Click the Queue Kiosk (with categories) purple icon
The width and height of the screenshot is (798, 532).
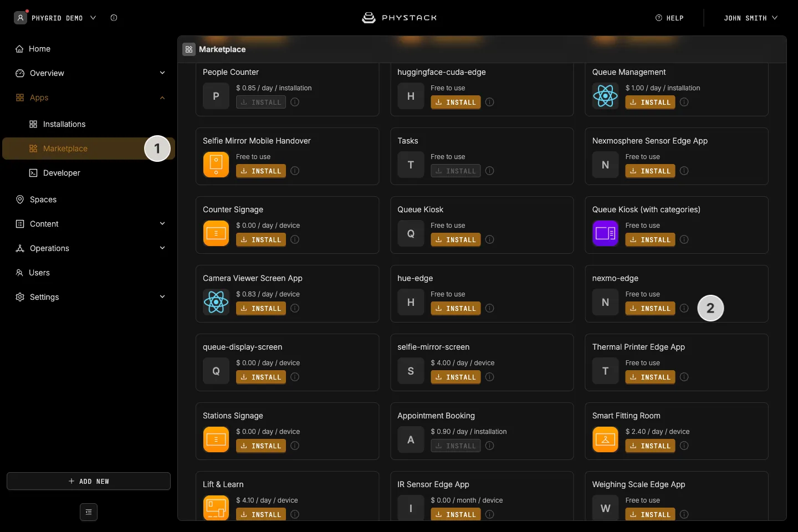(x=605, y=233)
